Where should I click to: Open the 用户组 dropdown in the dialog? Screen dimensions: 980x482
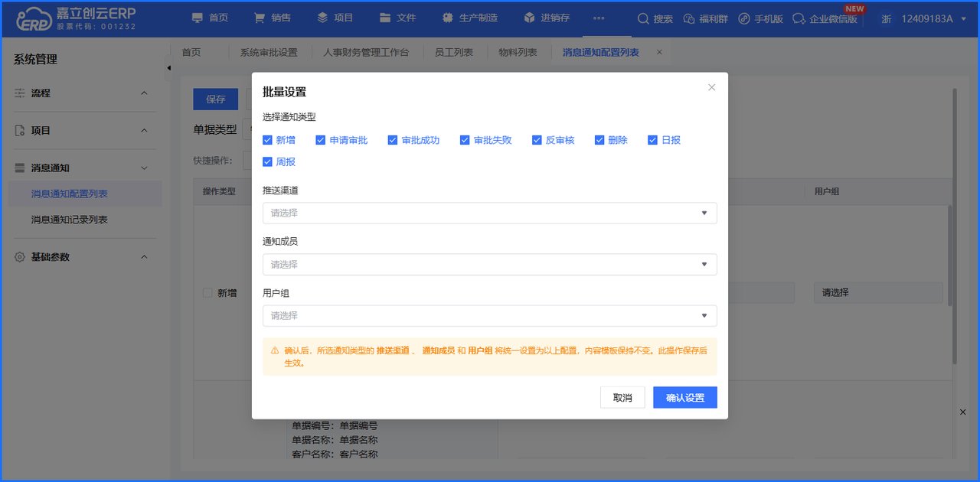tap(490, 315)
